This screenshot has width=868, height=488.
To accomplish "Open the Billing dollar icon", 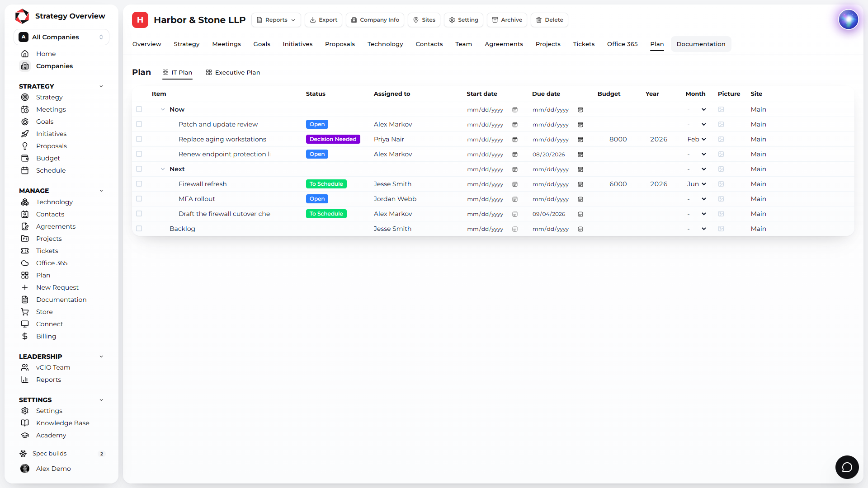I will 25,336.
